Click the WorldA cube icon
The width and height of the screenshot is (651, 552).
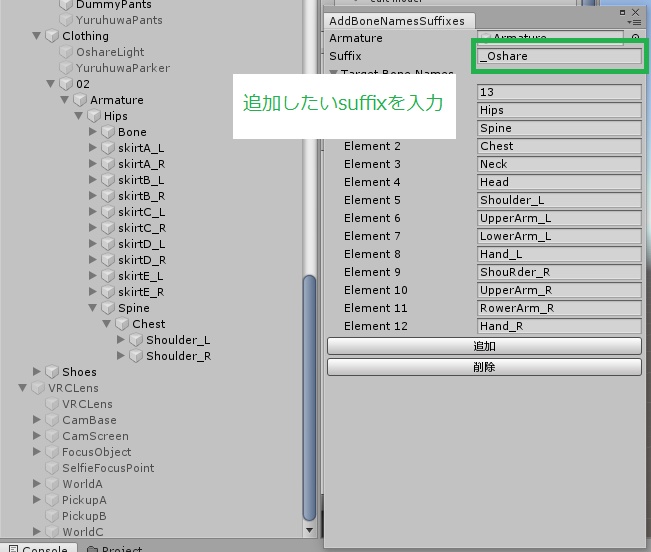pos(52,484)
